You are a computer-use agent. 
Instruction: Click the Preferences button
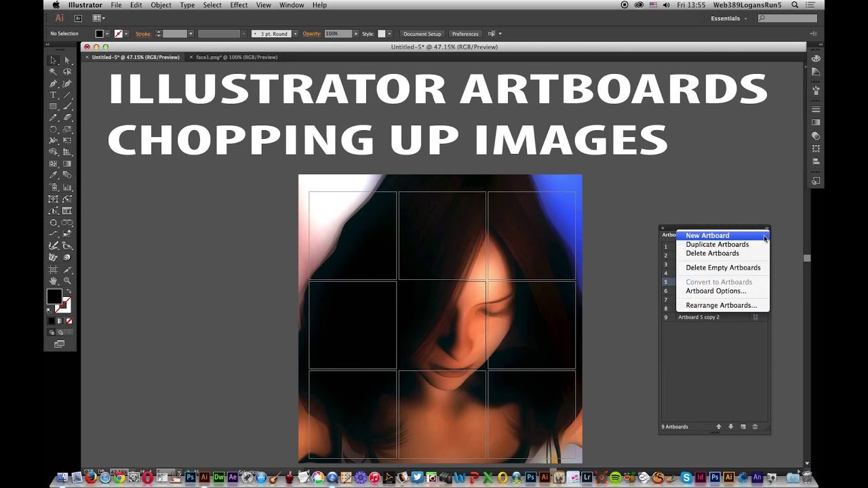(465, 34)
